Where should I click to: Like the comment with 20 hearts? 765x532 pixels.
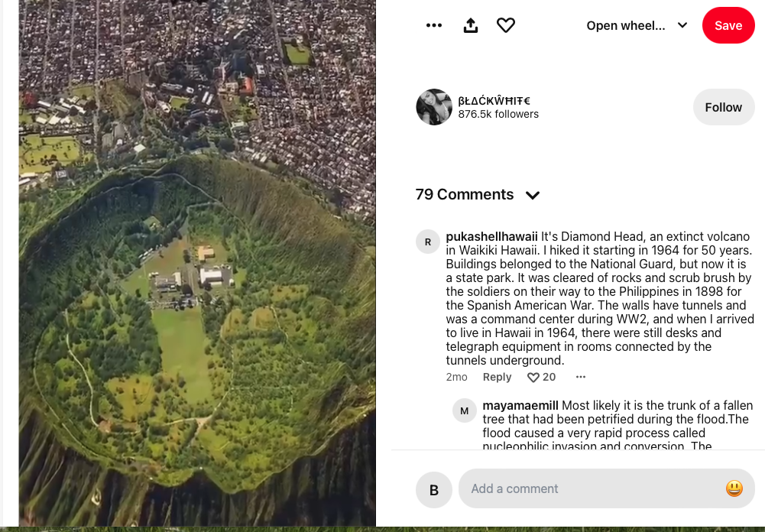[533, 378]
